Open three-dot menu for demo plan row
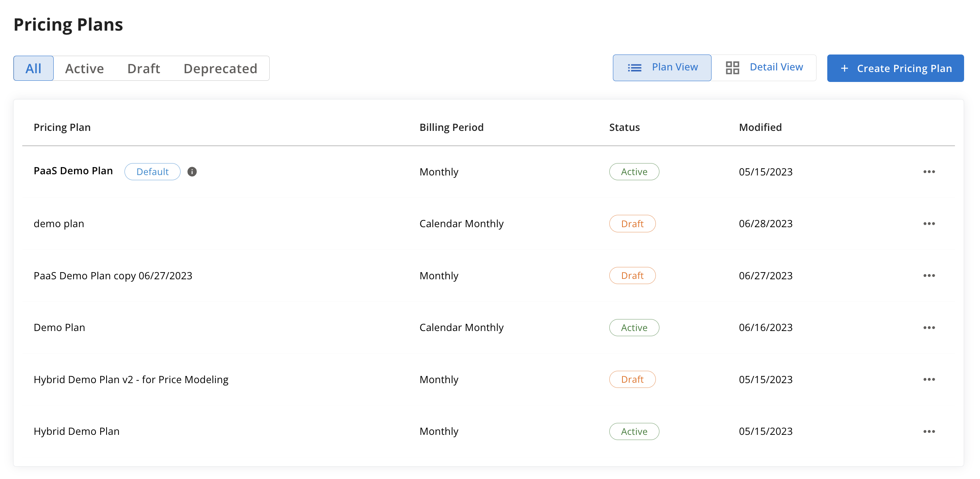The image size is (980, 479). click(x=929, y=224)
